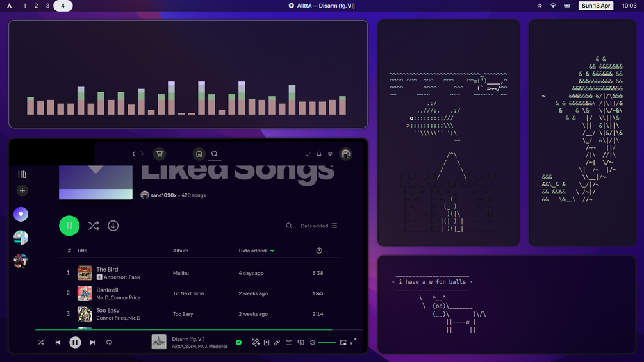Screen dimensions: 644x362
Task: Open the Till Next Time album link
Action: tap(188, 293)
